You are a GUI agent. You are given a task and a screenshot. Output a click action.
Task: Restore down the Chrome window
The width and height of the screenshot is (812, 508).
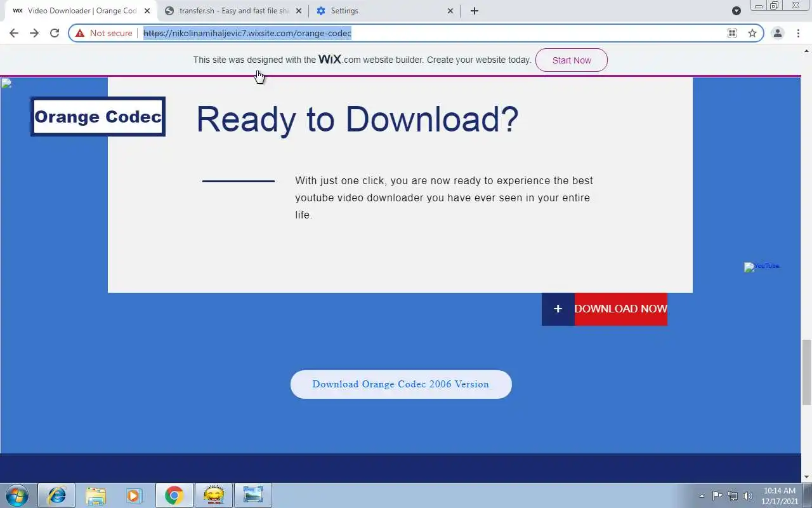pos(775,6)
